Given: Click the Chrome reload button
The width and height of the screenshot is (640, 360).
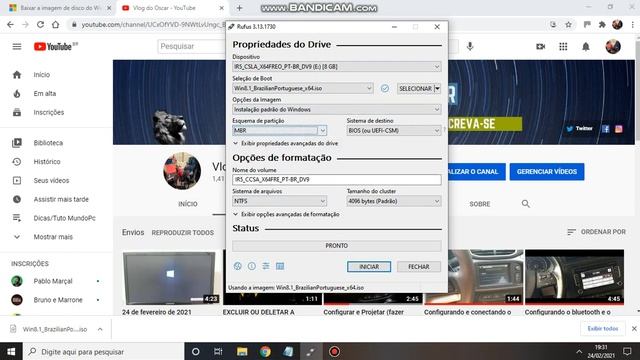Looking at the screenshot, I should (x=40, y=24).
